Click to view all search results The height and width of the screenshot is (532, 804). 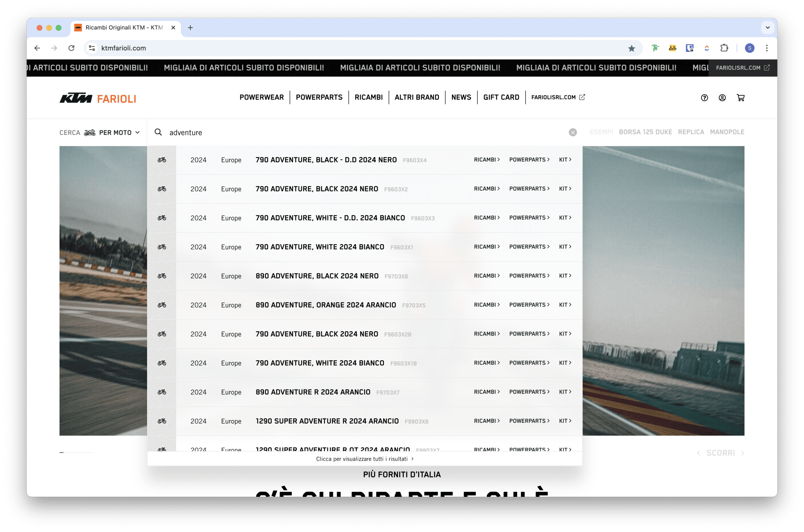pos(364,459)
